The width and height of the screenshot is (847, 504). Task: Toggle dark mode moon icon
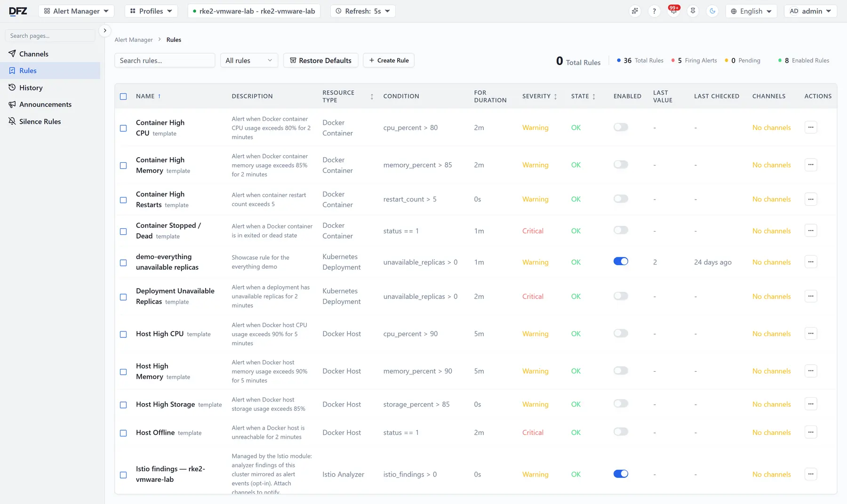tap(712, 11)
